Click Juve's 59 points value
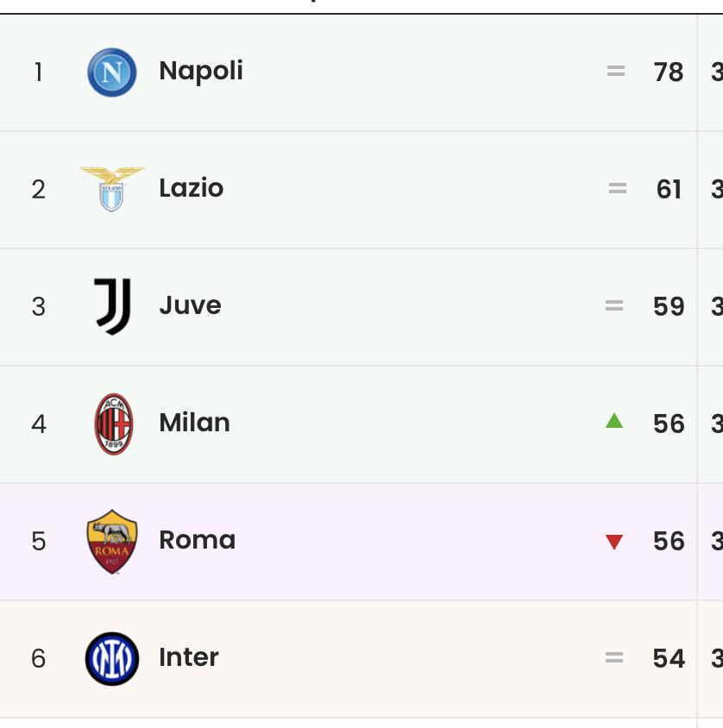Screen dimensions: 723x728 pyautogui.click(x=669, y=306)
